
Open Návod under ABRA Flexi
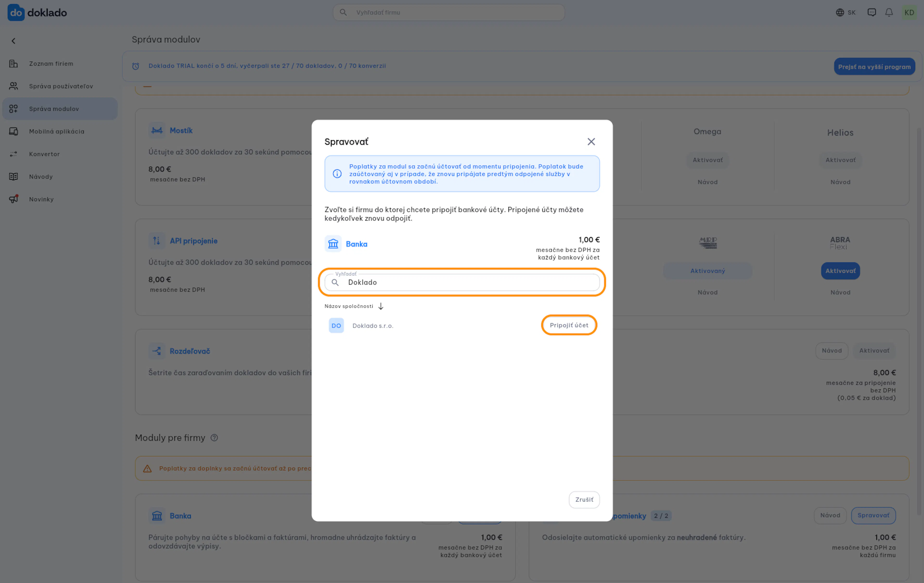click(840, 292)
